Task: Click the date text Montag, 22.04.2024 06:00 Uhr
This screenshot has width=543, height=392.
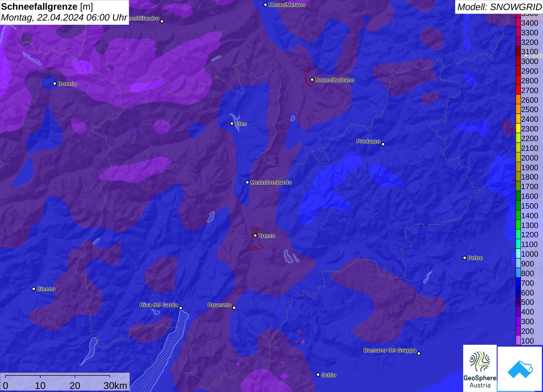Action: [x=64, y=17]
